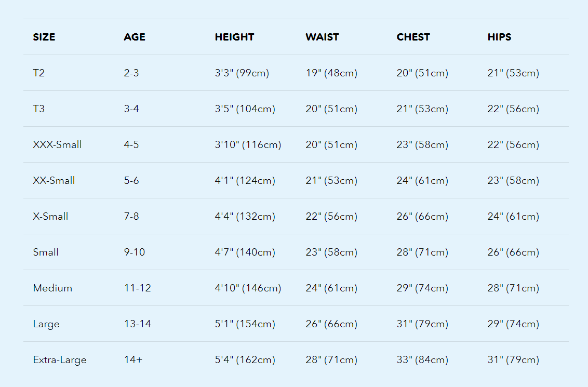Select the HEIGHT column header
The width and height of the screenshot is (588, 387).
tap(234, 37)
